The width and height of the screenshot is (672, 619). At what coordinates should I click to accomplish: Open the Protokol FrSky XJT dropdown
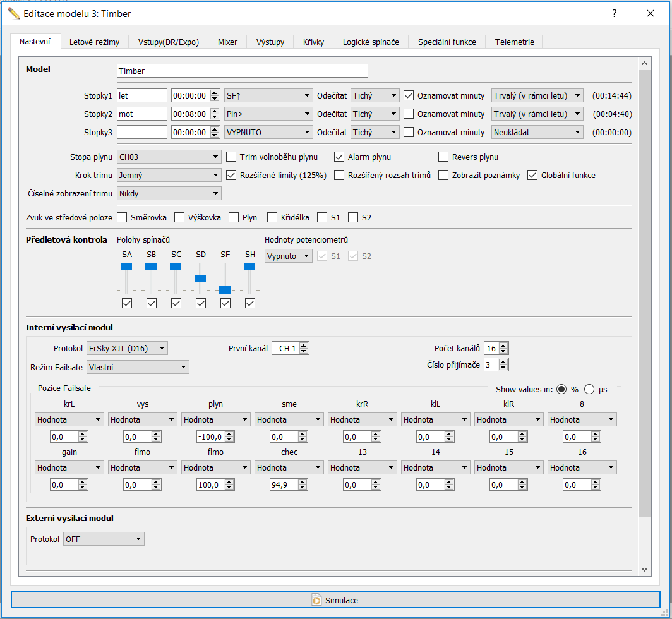point(127,348)
